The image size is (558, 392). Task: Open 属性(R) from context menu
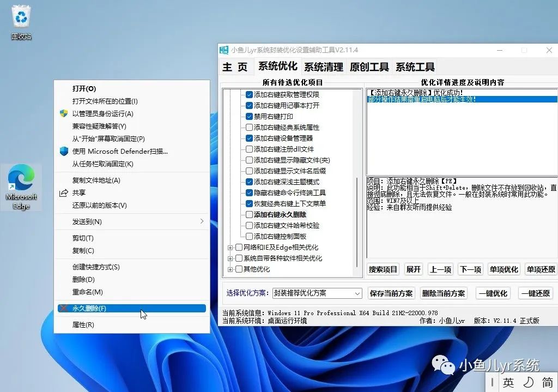point(132,325)
